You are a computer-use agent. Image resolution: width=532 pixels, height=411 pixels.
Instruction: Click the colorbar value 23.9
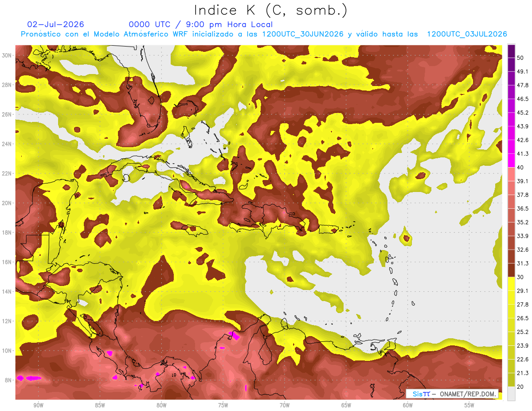(522, 346)
